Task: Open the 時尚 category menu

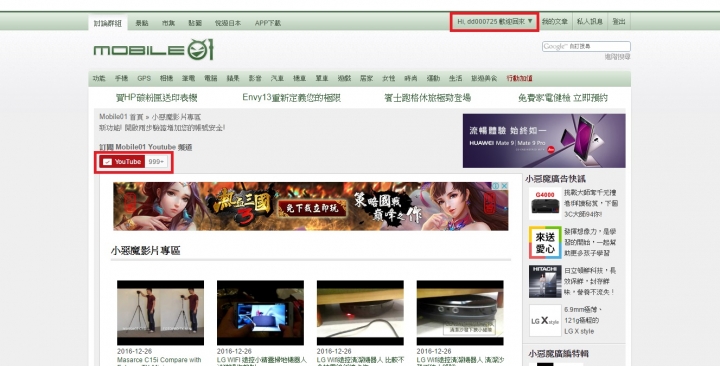Action: [x=411, y=79]
